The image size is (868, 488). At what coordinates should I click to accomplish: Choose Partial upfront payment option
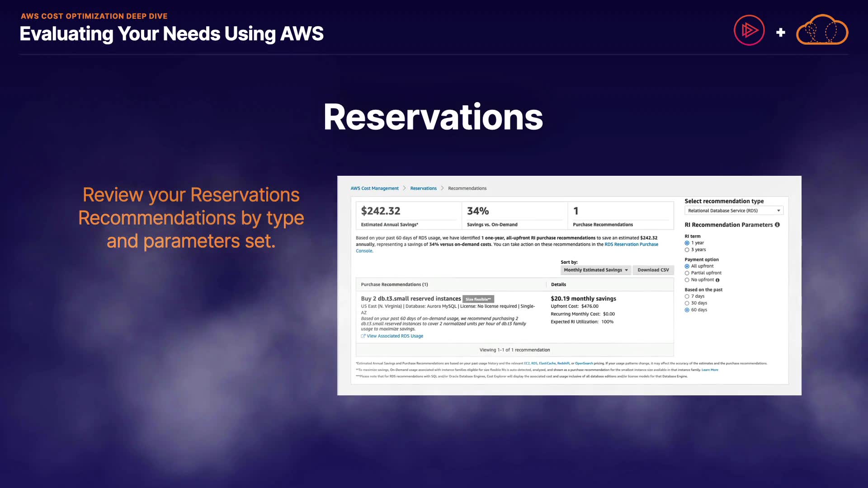click(687, 273)
